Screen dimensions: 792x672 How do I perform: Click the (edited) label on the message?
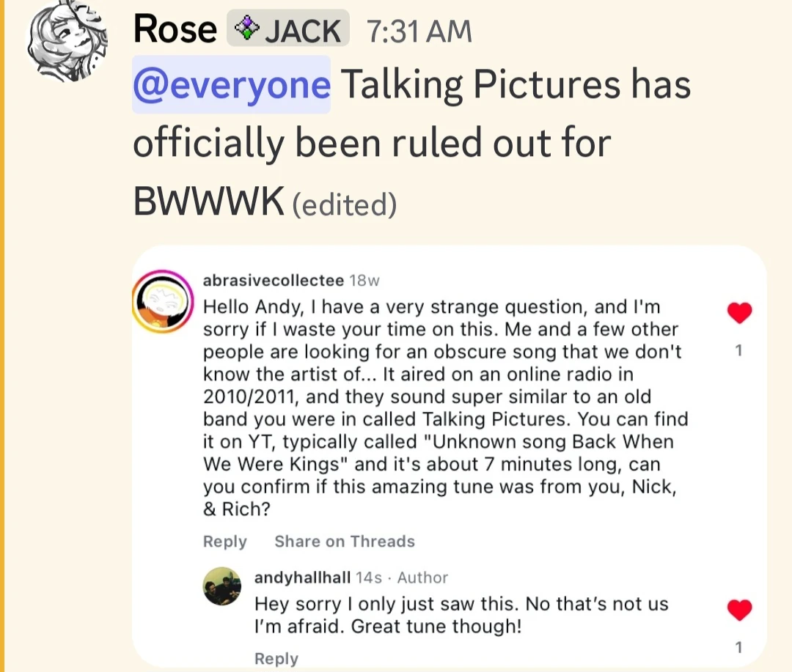coord(344,205)
